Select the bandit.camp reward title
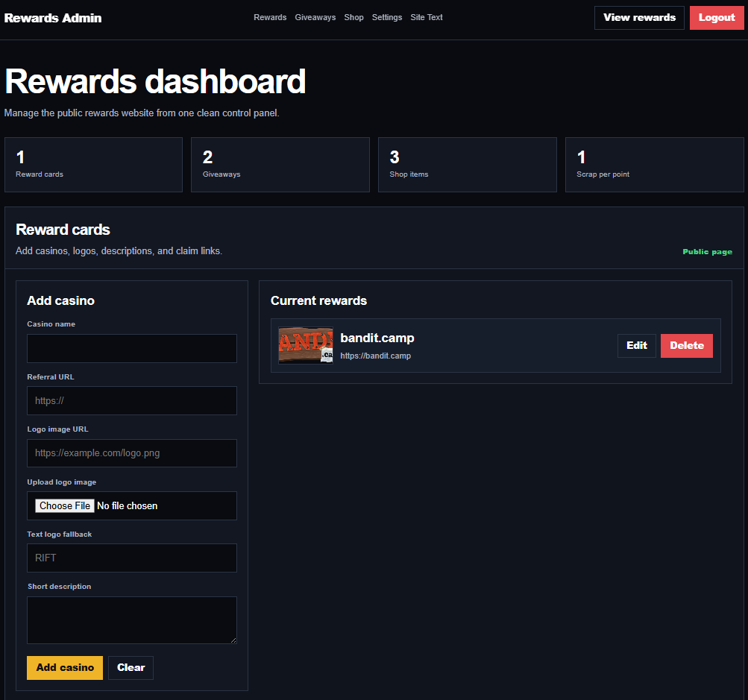Viewport: 748px width, 700px height. [x=377, y=338]
